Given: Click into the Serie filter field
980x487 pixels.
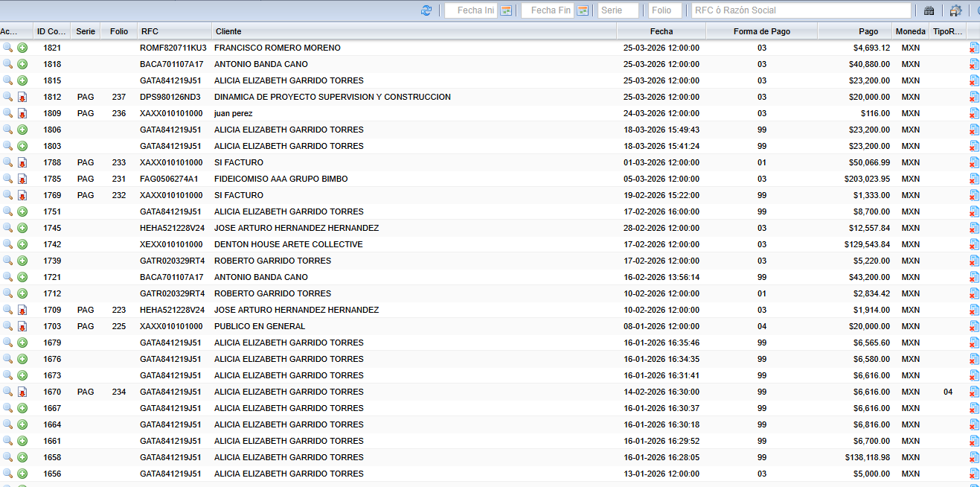Looking at the screenshot, I should pos(618,10).
